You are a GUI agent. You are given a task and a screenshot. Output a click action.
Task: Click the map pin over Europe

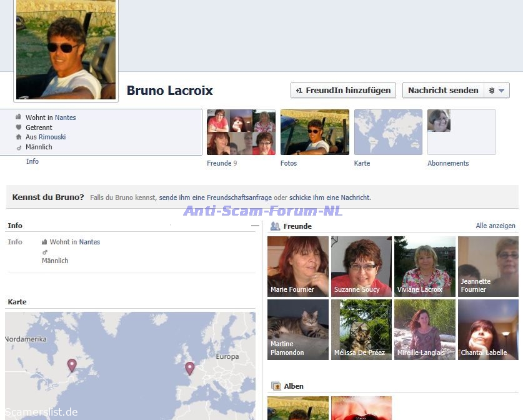[x=189, y=368]
